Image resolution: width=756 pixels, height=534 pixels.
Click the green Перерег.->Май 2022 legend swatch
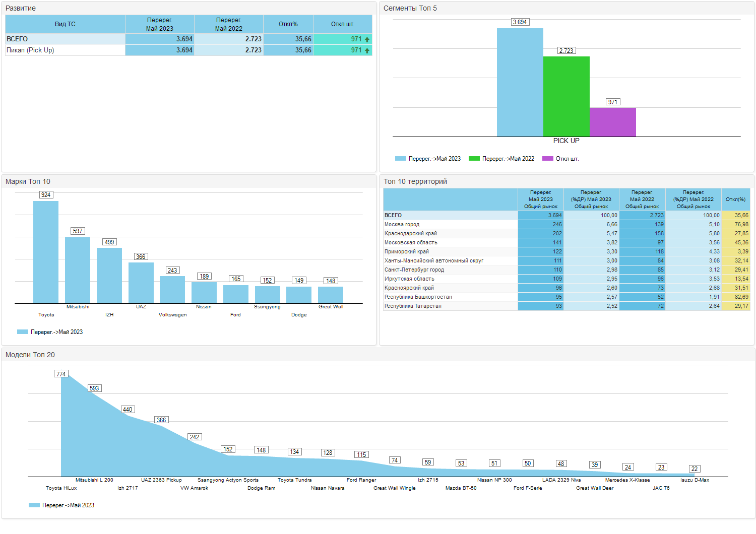coord(474,159)
